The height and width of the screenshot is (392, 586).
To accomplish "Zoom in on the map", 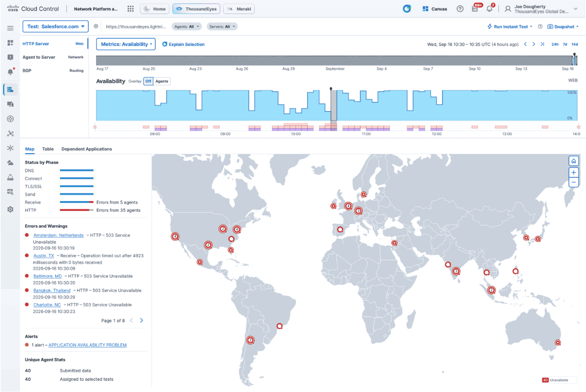I will (574, 172).
